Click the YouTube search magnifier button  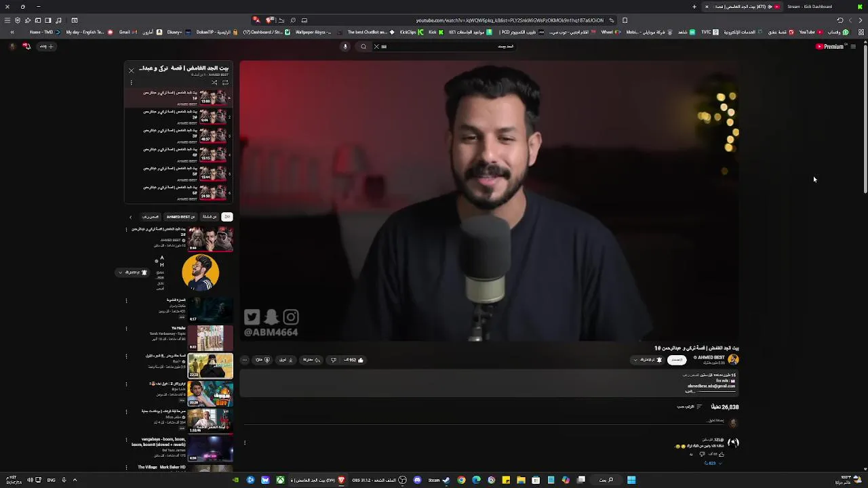(x=363, y=47)
